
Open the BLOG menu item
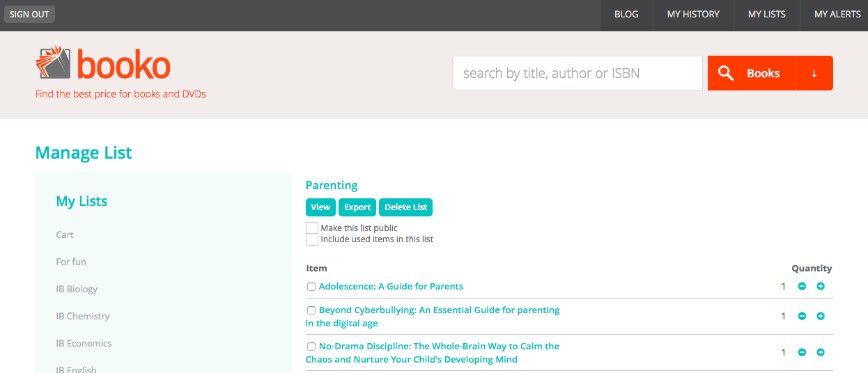[x=626, y=15]
